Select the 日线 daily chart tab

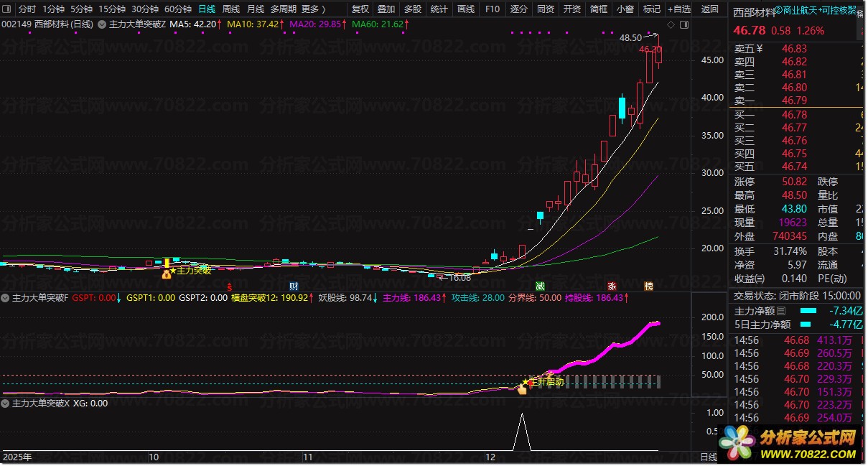click(207, 9)
